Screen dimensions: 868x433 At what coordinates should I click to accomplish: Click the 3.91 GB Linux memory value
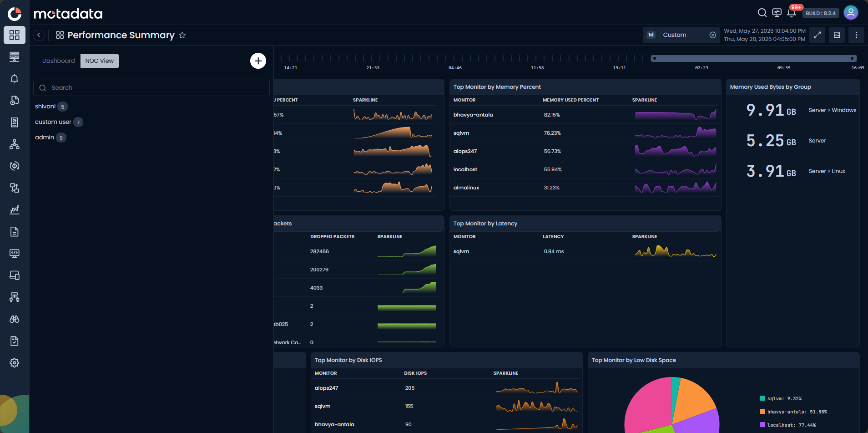[x=771, y=171]
